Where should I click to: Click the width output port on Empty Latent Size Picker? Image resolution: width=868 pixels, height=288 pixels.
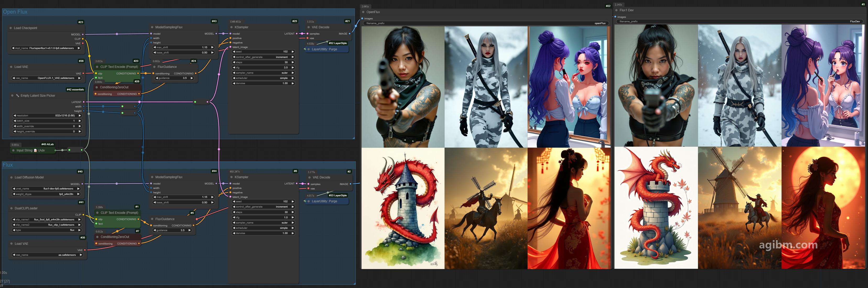coord(84,107)
